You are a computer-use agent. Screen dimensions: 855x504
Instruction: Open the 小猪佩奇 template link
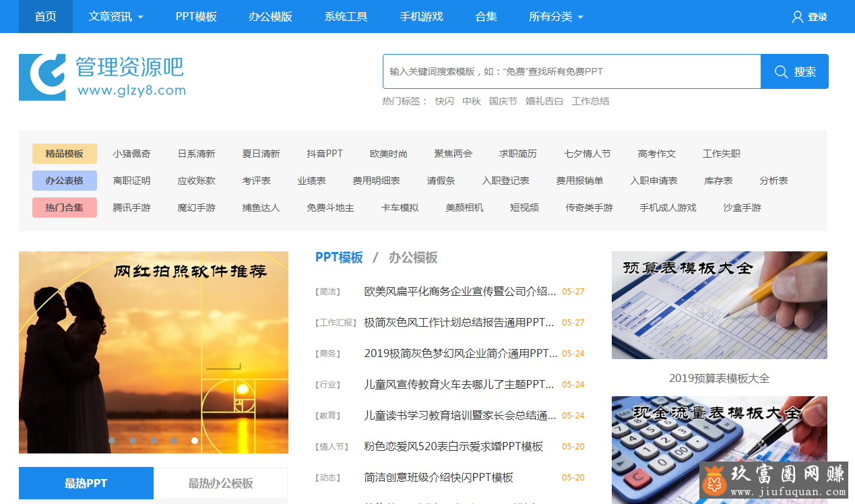[131, 154]
